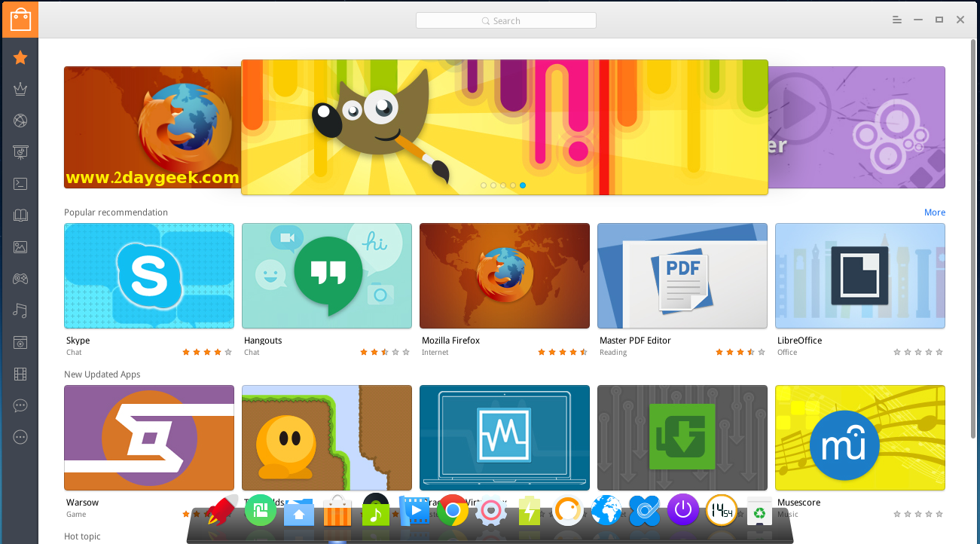Image resolution: width=980 pixels, height=544 pixels.
Task: Click the Hangouts title text
Action: click(x=263, y=341)
